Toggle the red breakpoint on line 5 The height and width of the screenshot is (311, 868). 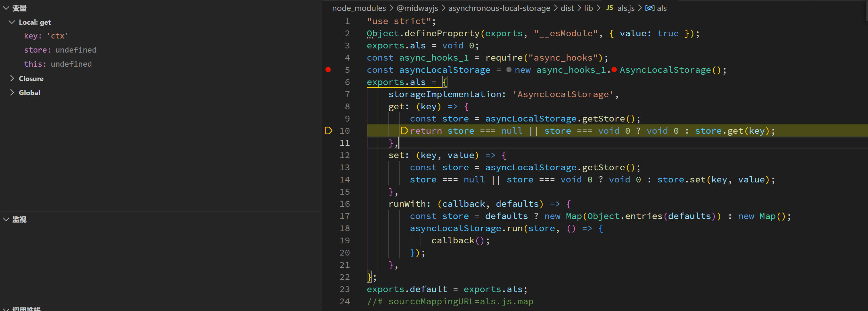click(328, 70)
